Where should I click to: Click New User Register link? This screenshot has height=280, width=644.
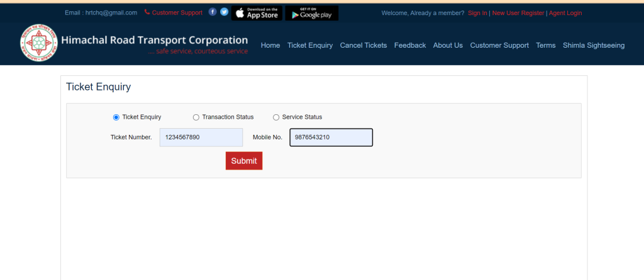518,13
